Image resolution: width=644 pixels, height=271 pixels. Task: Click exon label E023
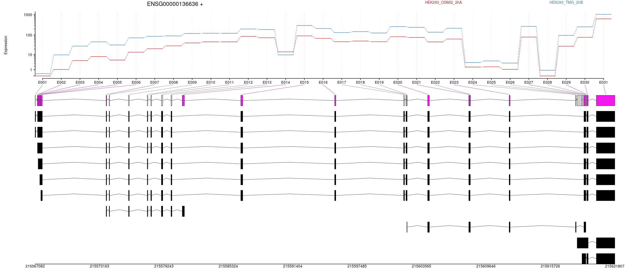tap(454, 82)
